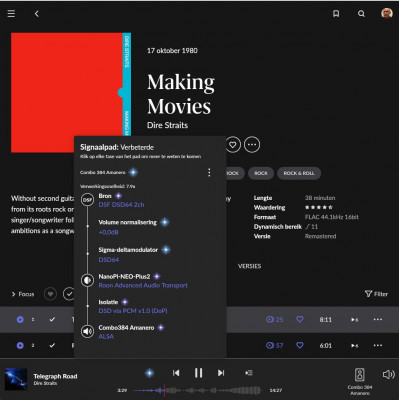Open the track Filter

pos(376,294)
